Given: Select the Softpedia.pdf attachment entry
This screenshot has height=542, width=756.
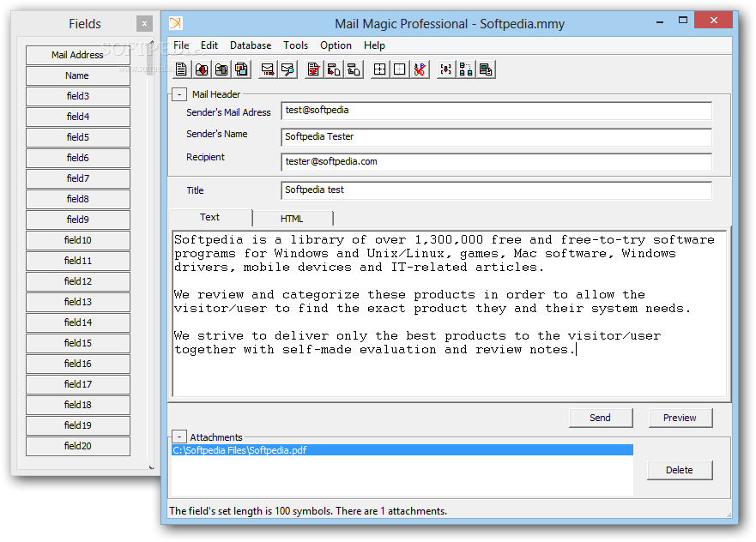Looking at the screenshot, I should [402, 450].
